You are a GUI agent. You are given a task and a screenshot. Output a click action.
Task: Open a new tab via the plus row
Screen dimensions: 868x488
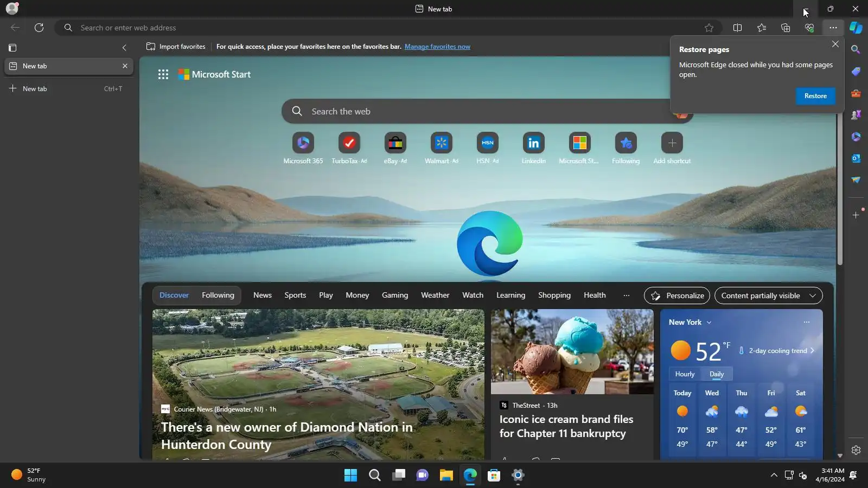point(69,89)
